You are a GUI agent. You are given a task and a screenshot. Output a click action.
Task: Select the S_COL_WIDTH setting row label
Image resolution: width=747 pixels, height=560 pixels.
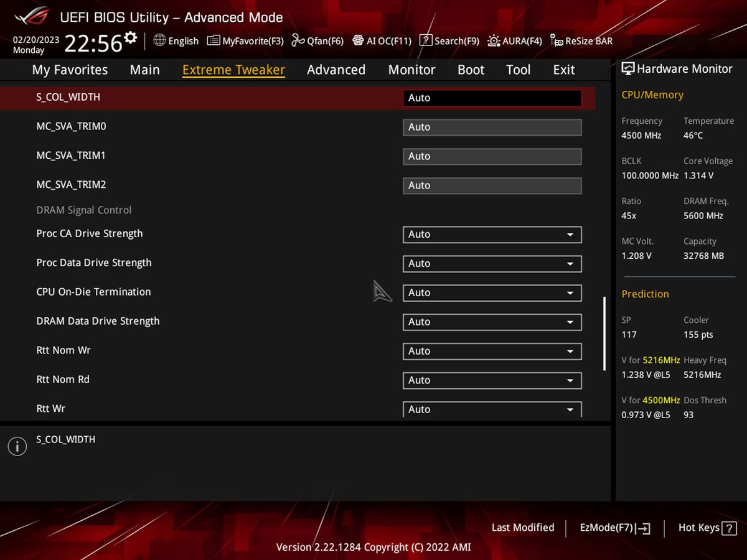tap(68, 97)
